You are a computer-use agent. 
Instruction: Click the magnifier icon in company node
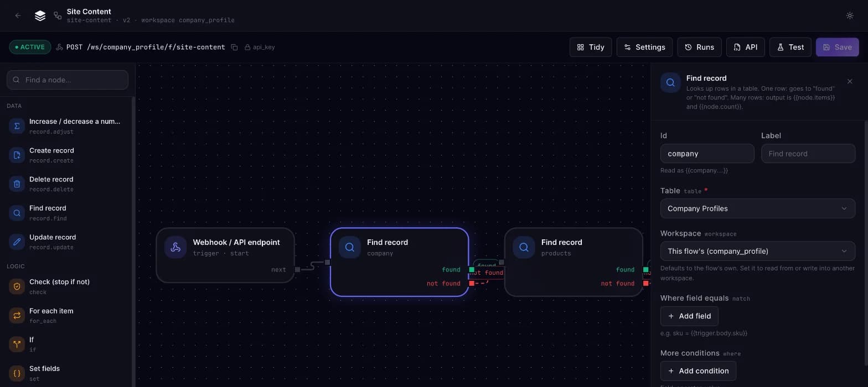350,247
